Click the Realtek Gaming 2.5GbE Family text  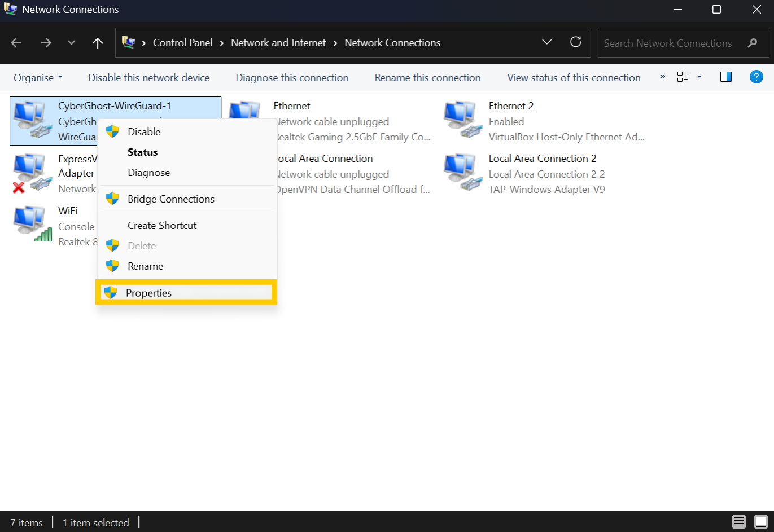point(352,137)
